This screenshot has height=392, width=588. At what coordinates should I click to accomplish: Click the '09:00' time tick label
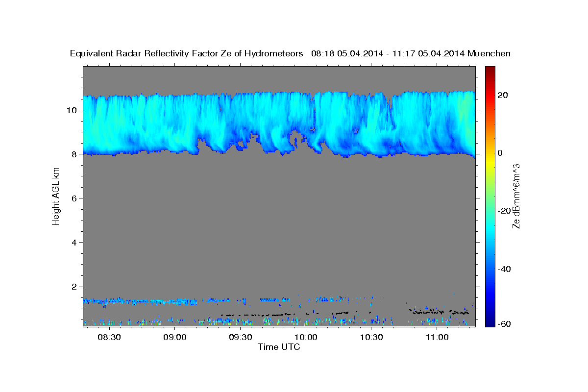pos(175,338)
